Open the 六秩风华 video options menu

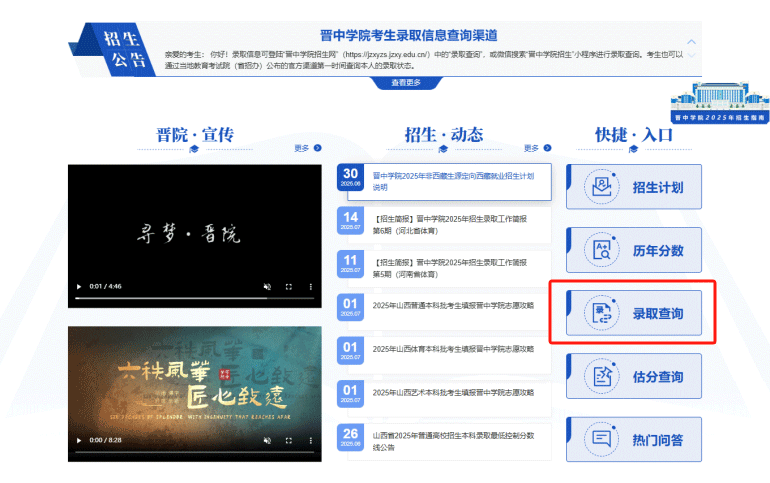[x=311, y=440]
